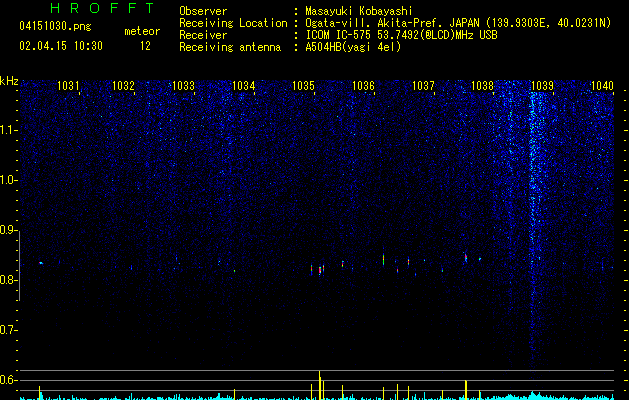Screen dimensions: 629x400
Task: Click time marker 1037
Action: [x=423, y=86]
